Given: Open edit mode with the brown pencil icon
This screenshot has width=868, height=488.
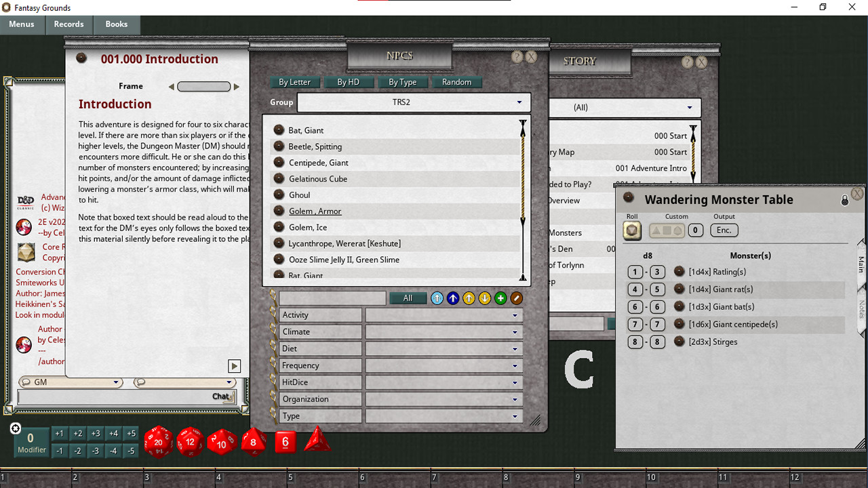Looking at the screenshot, I should pyautogui.click(x=516, y=298).
